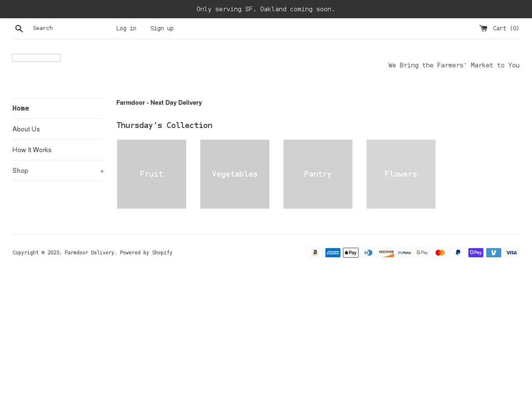Click the PayPal payment icon
The height and width of the screenshot is (399, 532).
(458, 253)
